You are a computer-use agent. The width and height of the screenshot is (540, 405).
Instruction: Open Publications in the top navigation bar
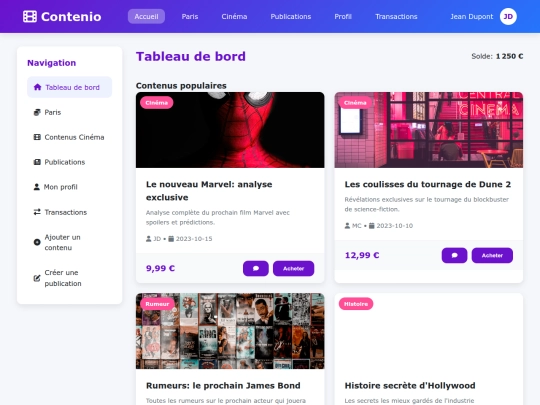pyautogui.click(x=291, y=17)
